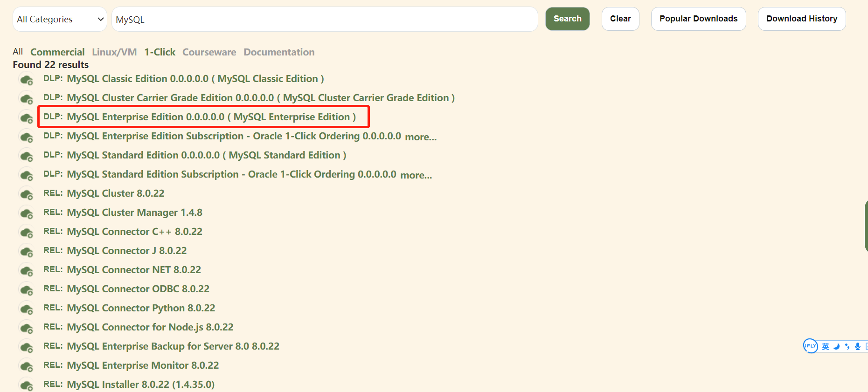
Task: Open the MySQL Installer 8.0.22 release
Action: point(141,385)
